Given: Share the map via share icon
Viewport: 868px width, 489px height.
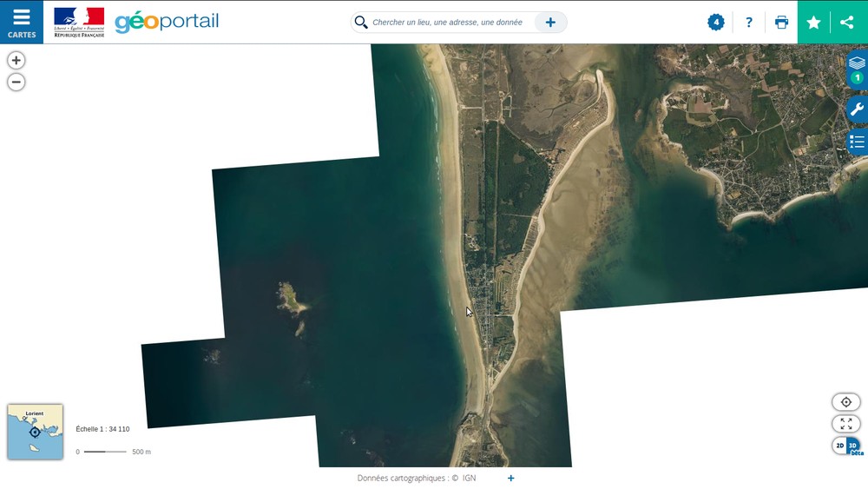Looking at the screenshot, I should (x=847, y=23).
